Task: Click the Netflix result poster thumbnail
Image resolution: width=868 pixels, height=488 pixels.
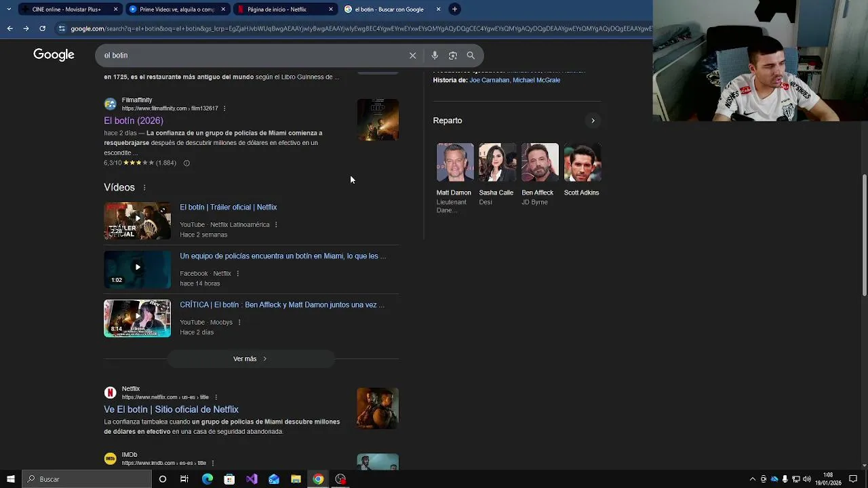Action: point(378,408)
